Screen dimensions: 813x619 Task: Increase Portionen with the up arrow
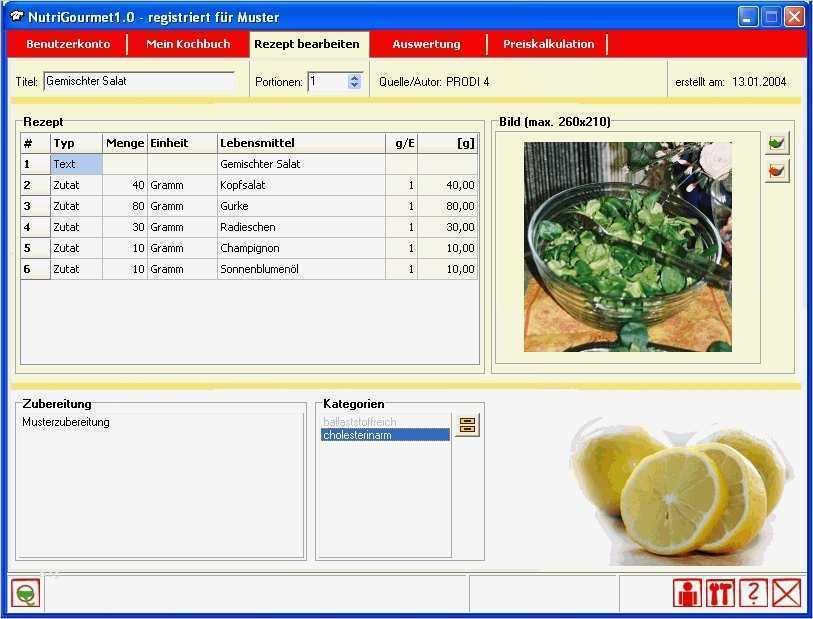[x=354, y=78]
